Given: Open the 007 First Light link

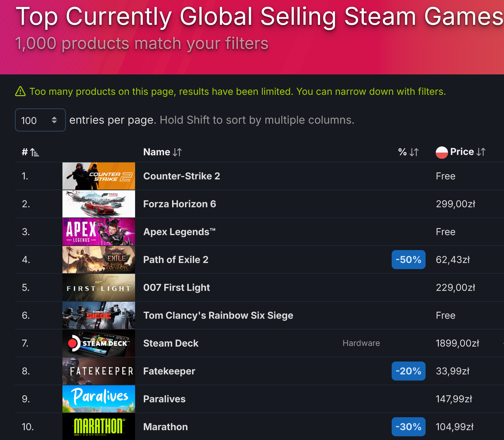Looking at the screenshot, I should coord(176,287).
